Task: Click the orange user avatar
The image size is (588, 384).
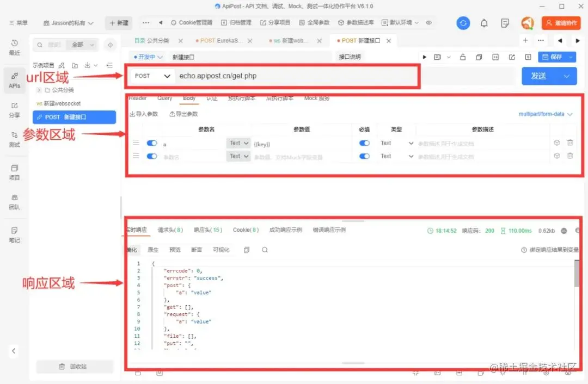Action: [x=527, y=23]
